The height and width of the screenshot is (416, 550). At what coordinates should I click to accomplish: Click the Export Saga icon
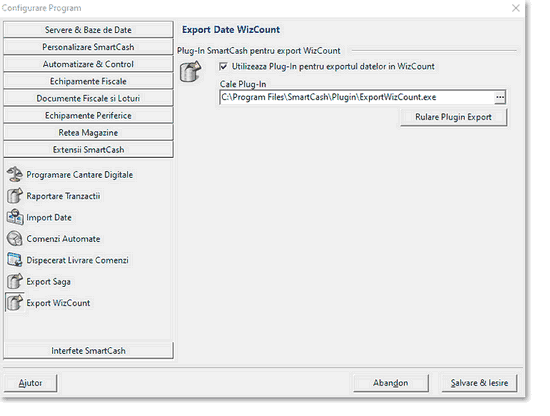click(15, 281)
